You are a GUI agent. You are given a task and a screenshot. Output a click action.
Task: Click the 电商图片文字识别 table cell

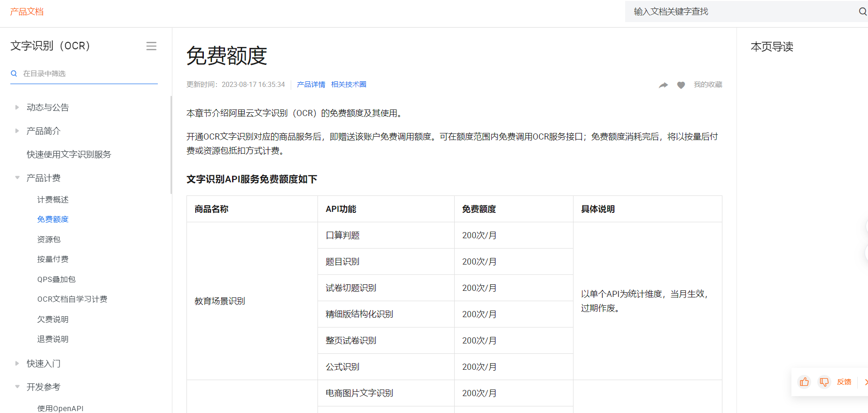(386, 393)
